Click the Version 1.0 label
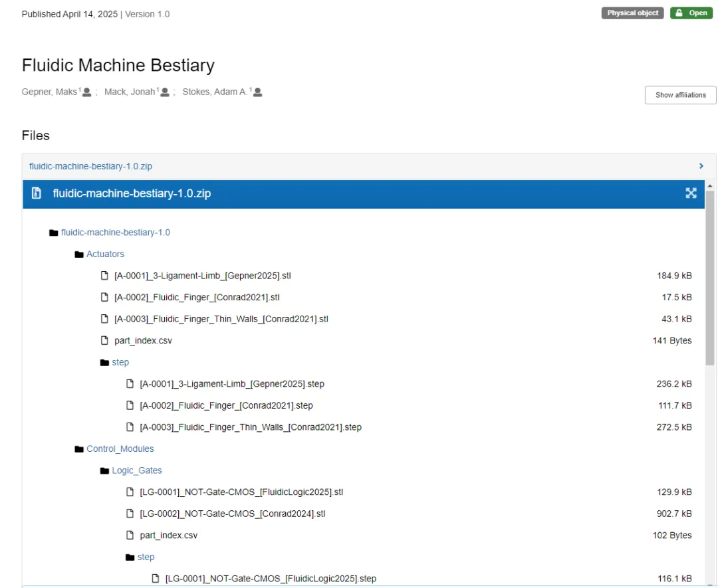This screenshot has height=588, width=718. 148,14
